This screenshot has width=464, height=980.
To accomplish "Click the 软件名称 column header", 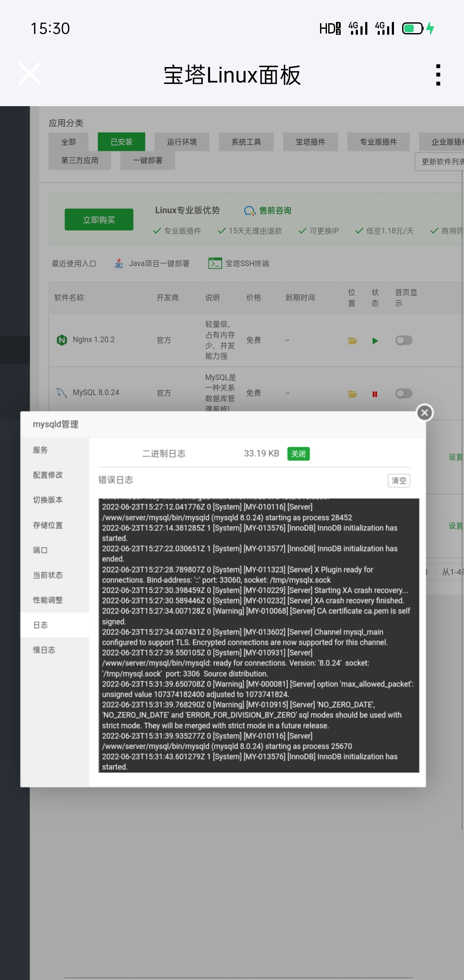I will click(x=69, y=297).
